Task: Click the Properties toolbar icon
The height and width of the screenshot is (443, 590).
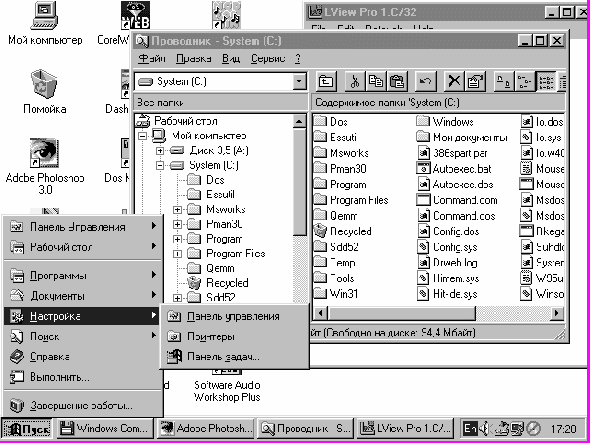Action: pyautogui.click(x=475, y=81)
